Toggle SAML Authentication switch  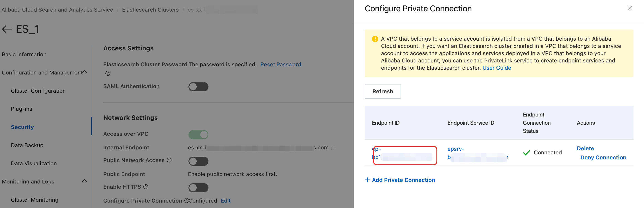pyautogui.click(x=198, y=87)
